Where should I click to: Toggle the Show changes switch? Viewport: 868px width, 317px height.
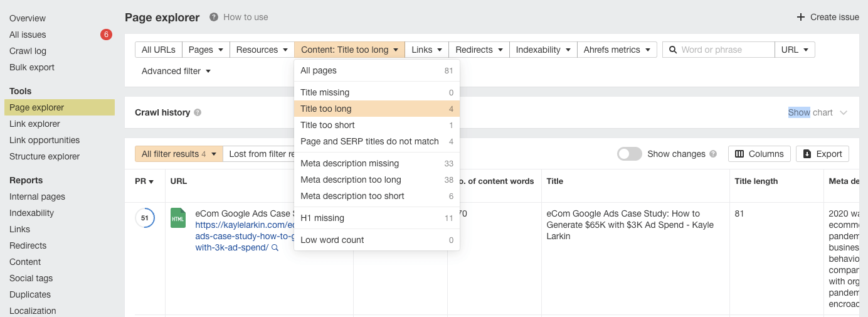click(x=630, y=154)
